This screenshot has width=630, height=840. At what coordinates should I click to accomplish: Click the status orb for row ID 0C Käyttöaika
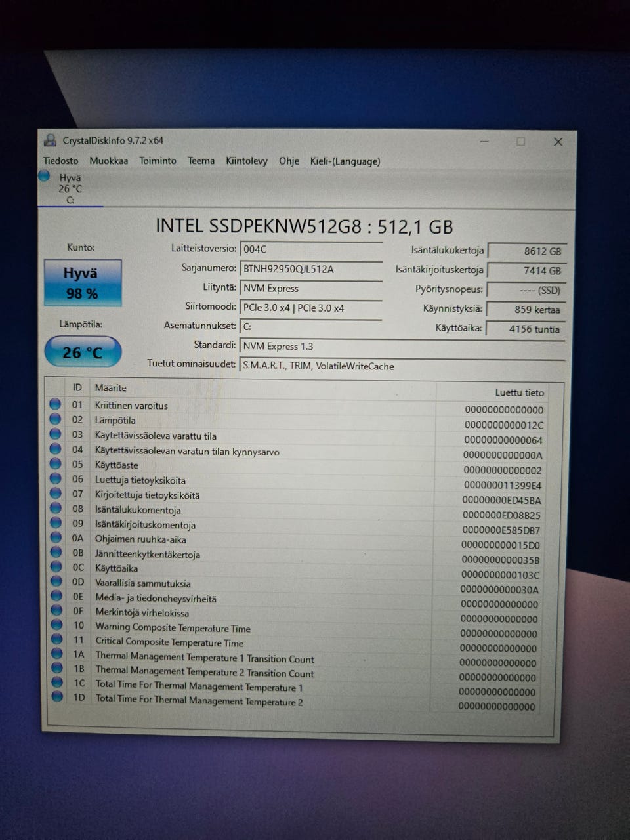click(x=56, y=568)
